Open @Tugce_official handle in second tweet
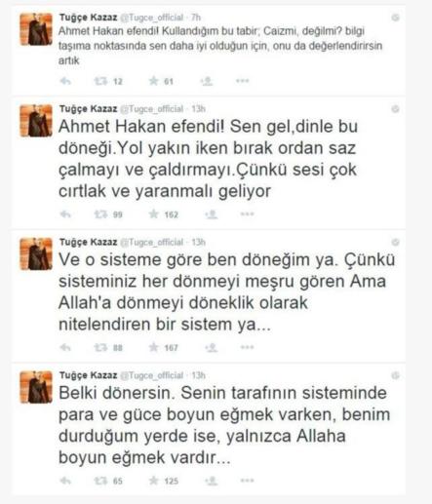The height and width of the screenshot is (504, 432). (152, 109)
